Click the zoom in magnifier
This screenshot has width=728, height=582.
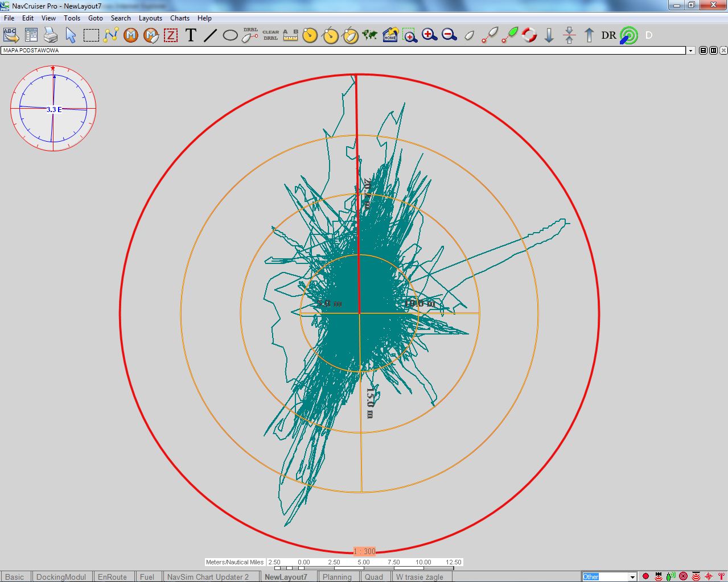[429, 35]
